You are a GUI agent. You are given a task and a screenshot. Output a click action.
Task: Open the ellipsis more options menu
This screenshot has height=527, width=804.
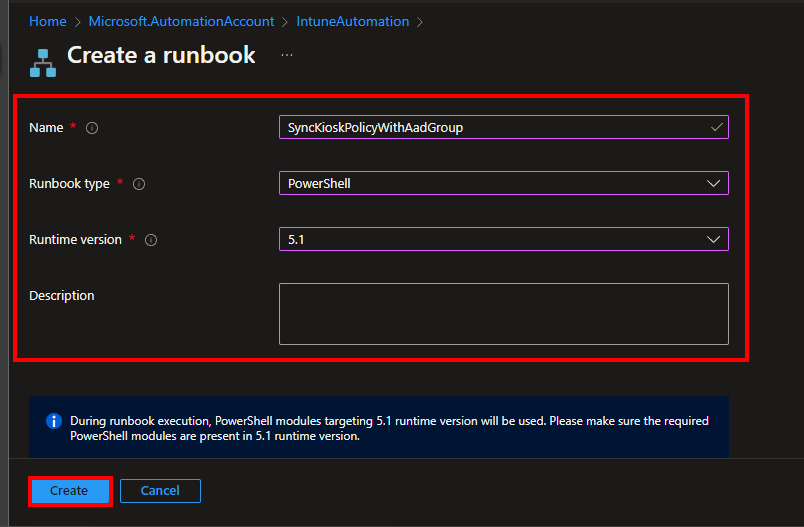pos(287,55)
